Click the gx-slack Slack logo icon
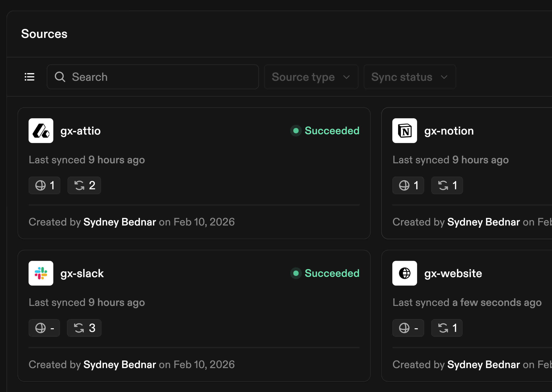Viewport: 552px width, 392px height. point(41,273)
